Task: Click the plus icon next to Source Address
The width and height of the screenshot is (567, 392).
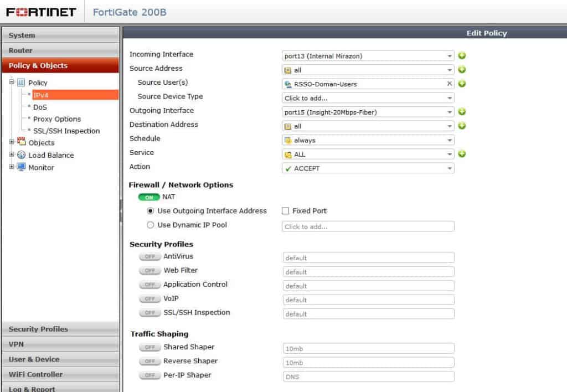Action: tap(462, 70)
